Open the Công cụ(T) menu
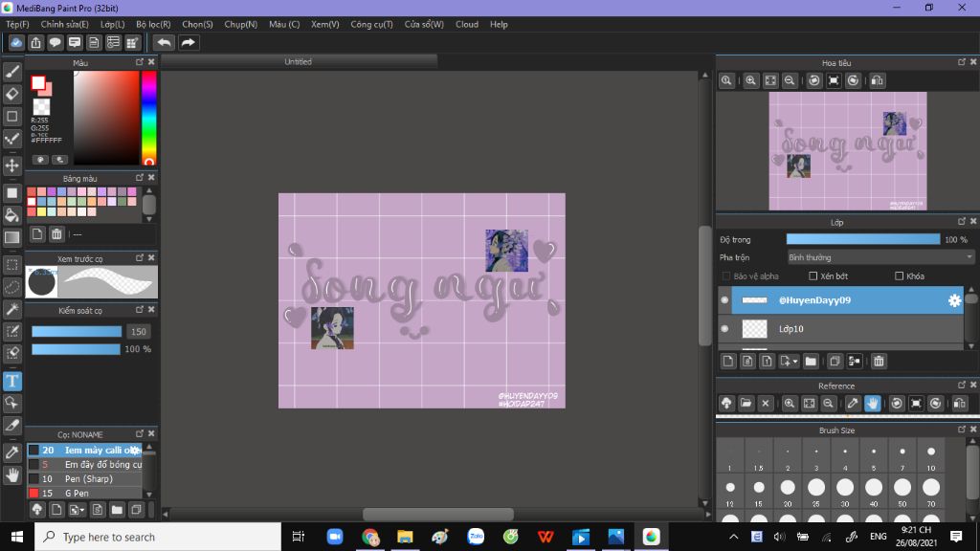Viewport: 980px width, 551px height. 371,24
